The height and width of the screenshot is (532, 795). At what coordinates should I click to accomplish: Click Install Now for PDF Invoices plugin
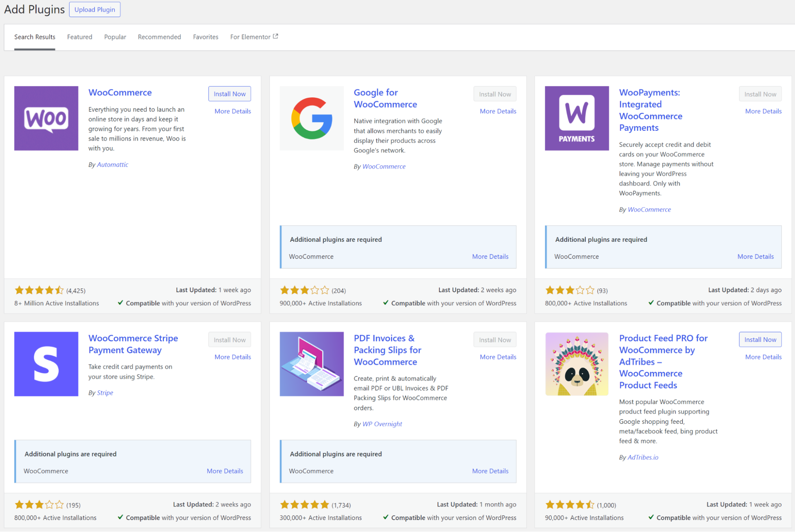495,340
